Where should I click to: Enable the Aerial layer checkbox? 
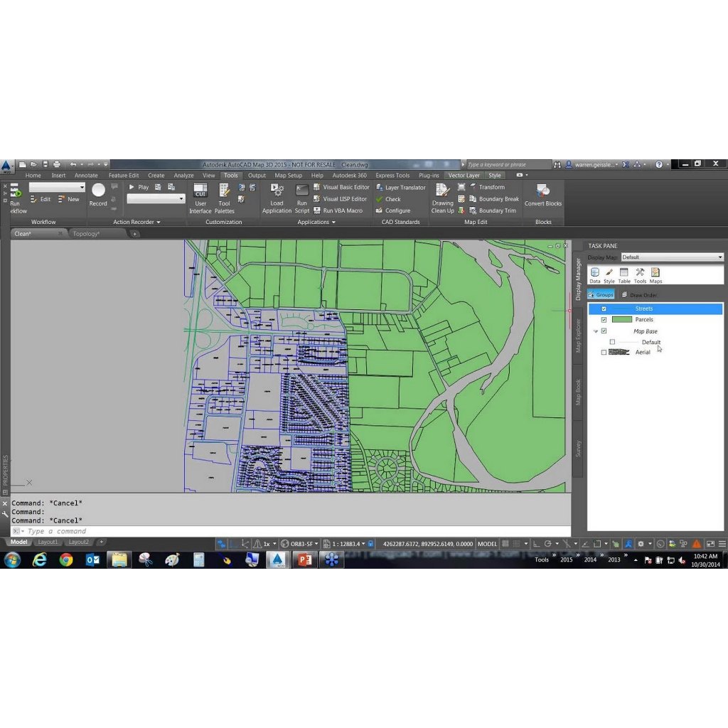pyautogui.click(x=604, y=353)
